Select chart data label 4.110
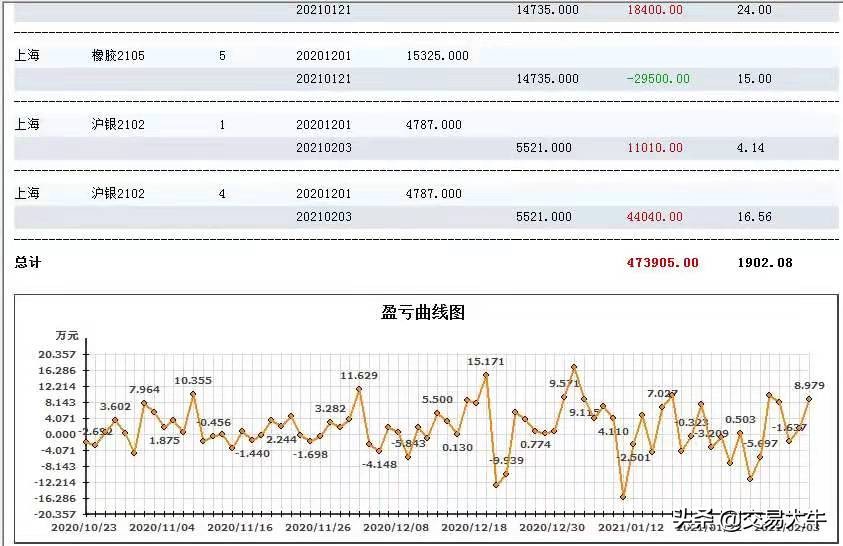The width and height of the screenshot is (843, 546). (613, 432)
